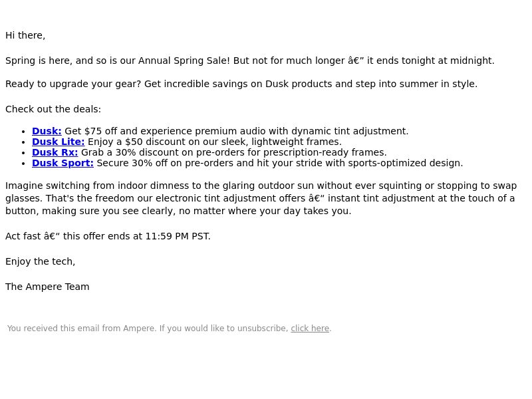Open the Dusk Lite link

[58, 142]
